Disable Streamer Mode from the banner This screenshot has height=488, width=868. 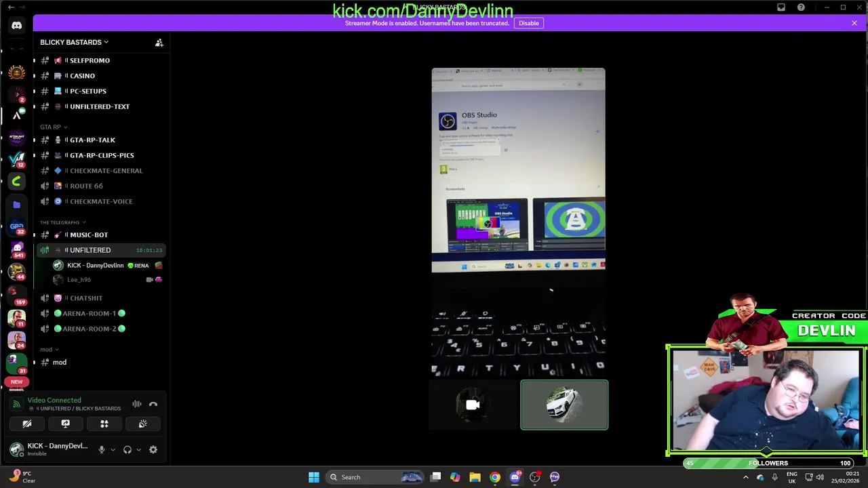[529, 23]
